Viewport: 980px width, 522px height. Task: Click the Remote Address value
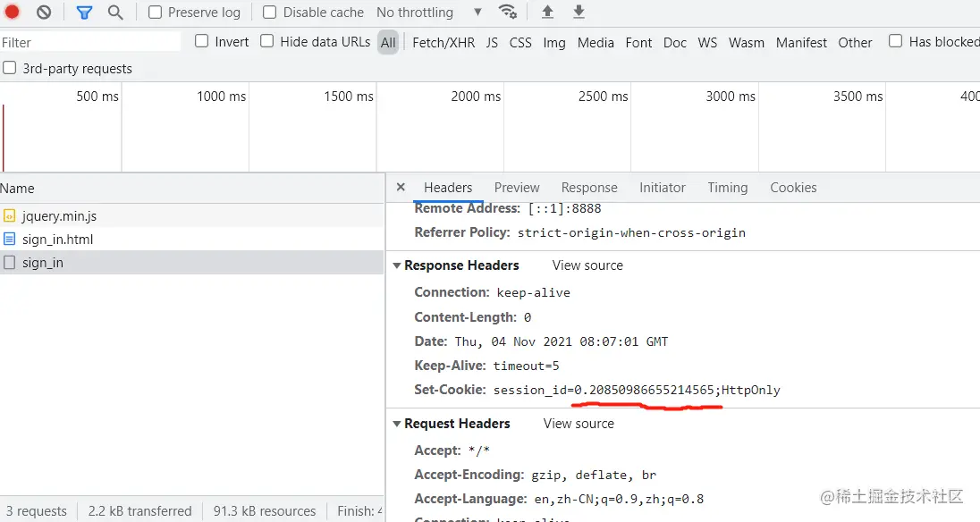click(x=564, y=208)
